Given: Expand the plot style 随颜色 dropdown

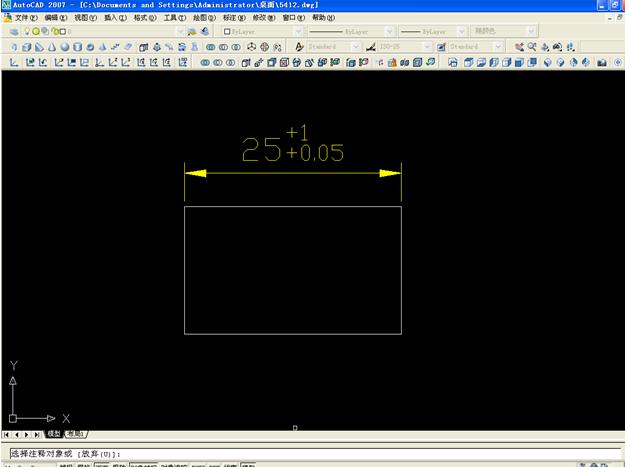Looking at the screenshot, I should (x=531, y=31).
